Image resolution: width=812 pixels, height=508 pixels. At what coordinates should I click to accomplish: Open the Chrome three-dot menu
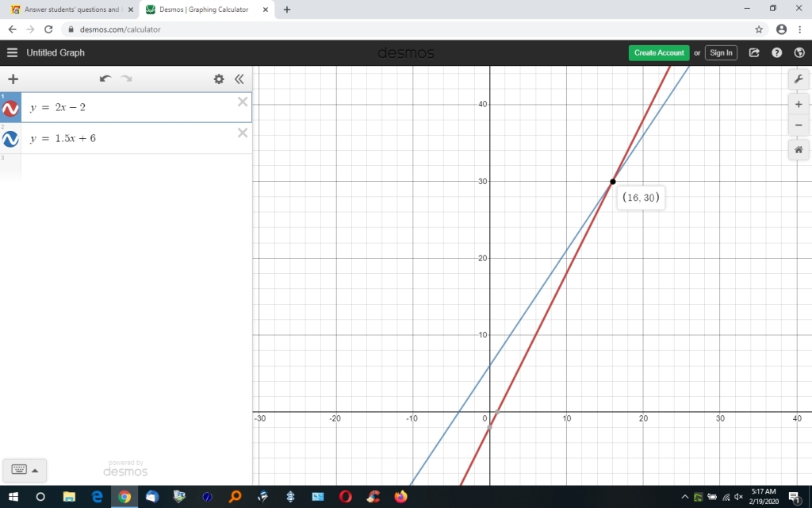[799, 29]
